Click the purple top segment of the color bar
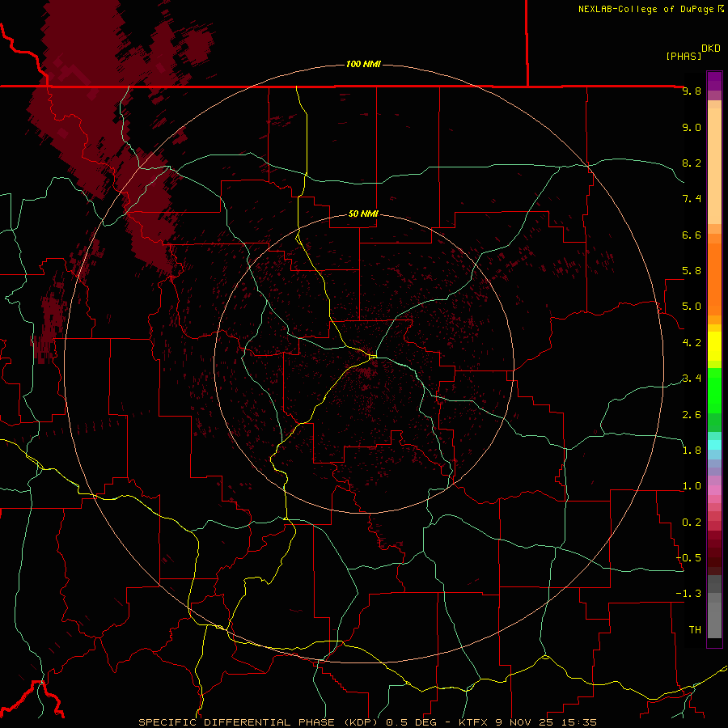The height and width of the screenshot is (728, 728). pos(714,81)
